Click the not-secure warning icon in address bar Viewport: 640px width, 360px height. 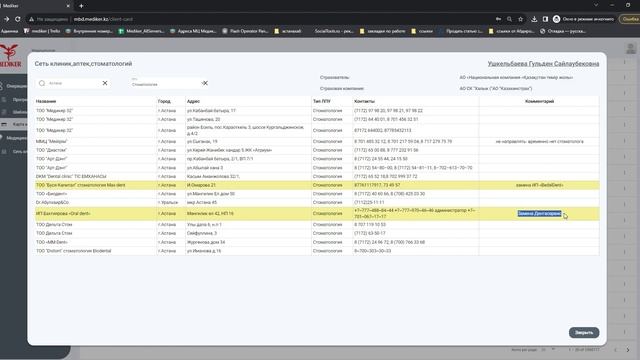pos(31,19)
